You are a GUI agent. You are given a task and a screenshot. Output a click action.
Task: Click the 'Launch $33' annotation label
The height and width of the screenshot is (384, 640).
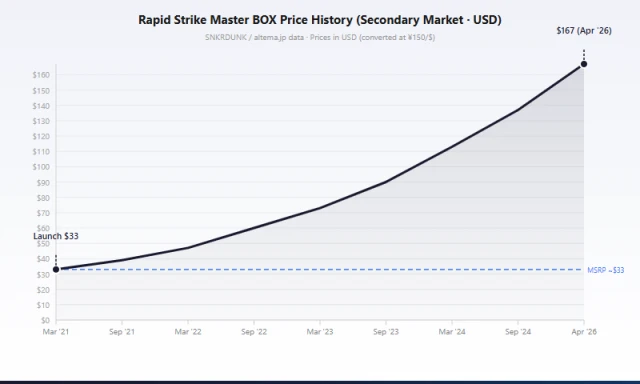(56, 236)
